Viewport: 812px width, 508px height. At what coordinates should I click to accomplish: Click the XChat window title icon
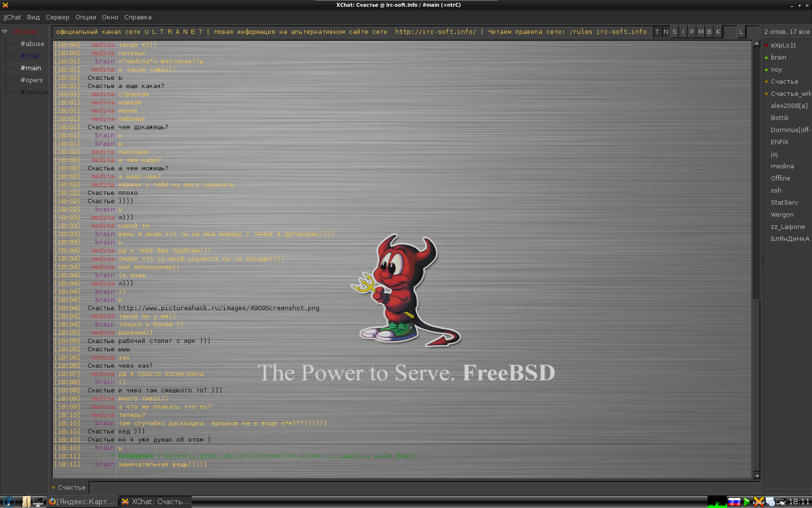(5, 5)
